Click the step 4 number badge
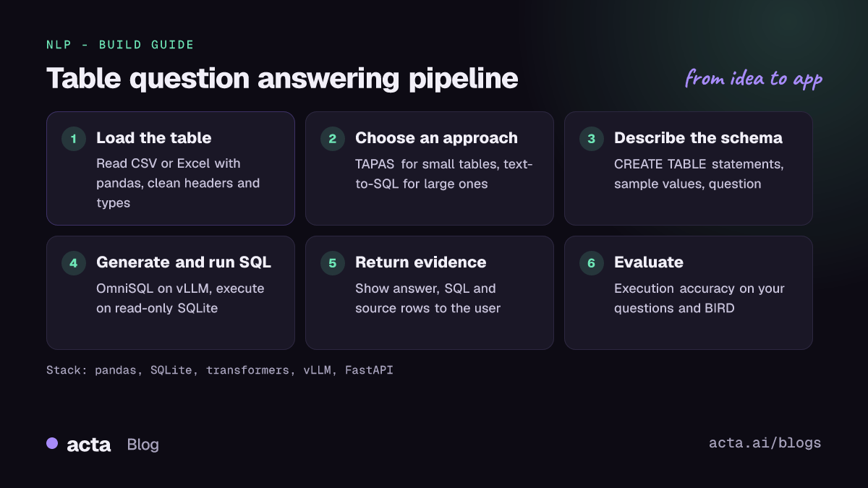 point(73,263)
